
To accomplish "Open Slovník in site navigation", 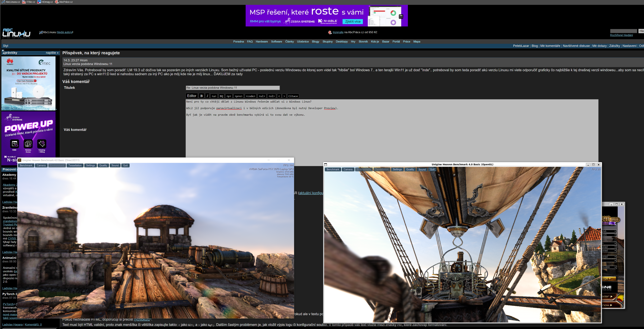I will (363, 42).
